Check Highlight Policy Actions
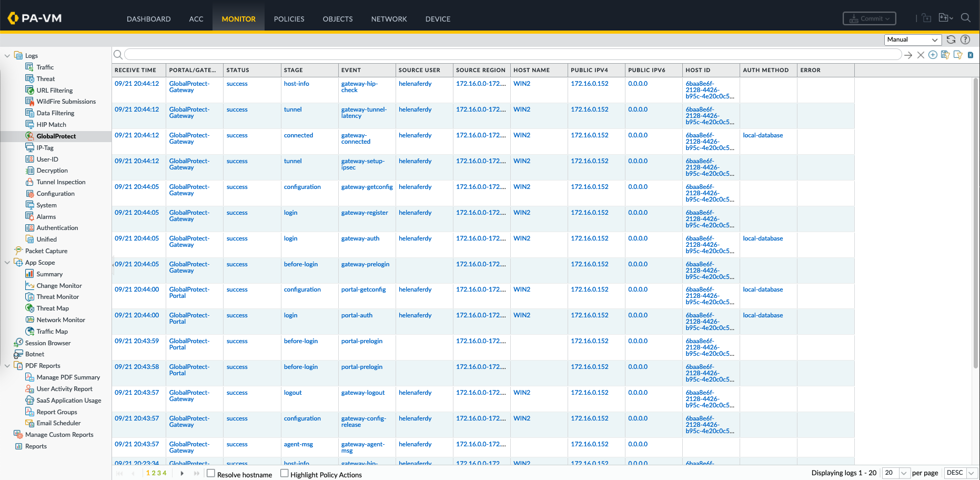The image size is (980, 480). 285,473
